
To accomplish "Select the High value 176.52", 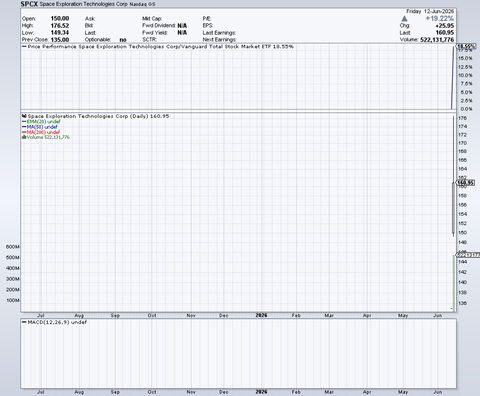I will point(60,26).
